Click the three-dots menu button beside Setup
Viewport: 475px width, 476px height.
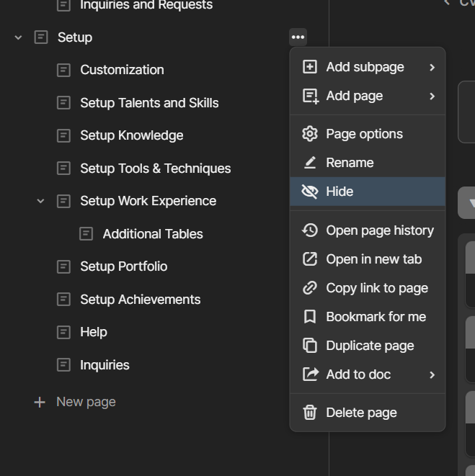[298, 37]
